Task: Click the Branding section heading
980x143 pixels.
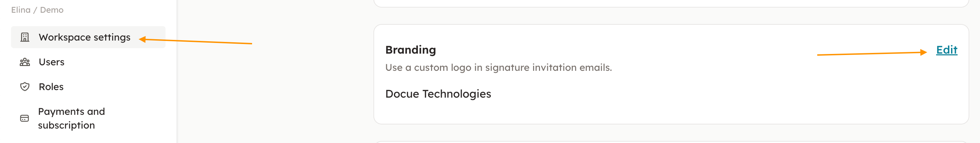Action: [x=410, y=50]
